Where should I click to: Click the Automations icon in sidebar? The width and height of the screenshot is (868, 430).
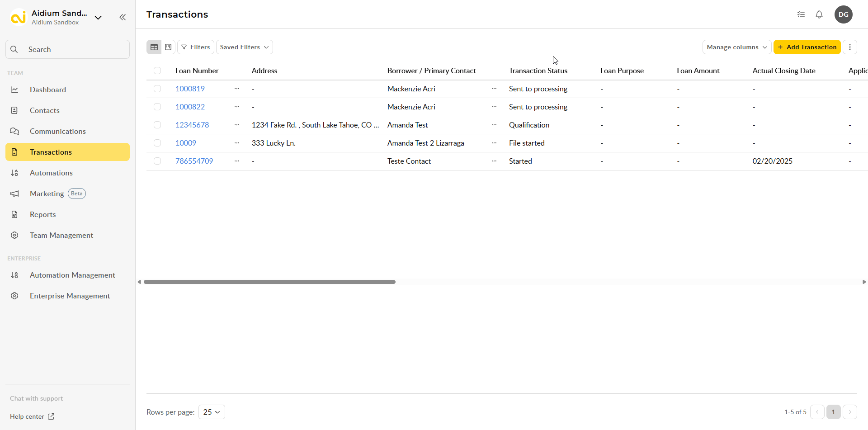(14, 173)
